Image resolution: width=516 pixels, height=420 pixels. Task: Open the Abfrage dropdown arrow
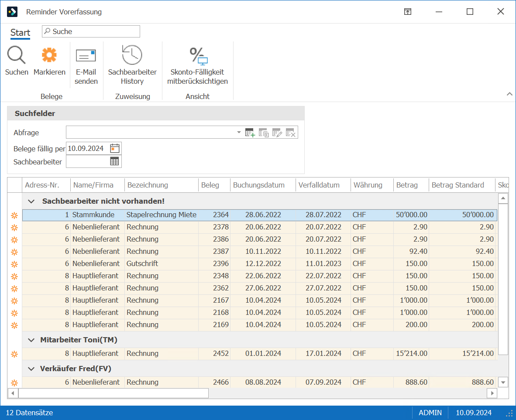pos(239,132)
